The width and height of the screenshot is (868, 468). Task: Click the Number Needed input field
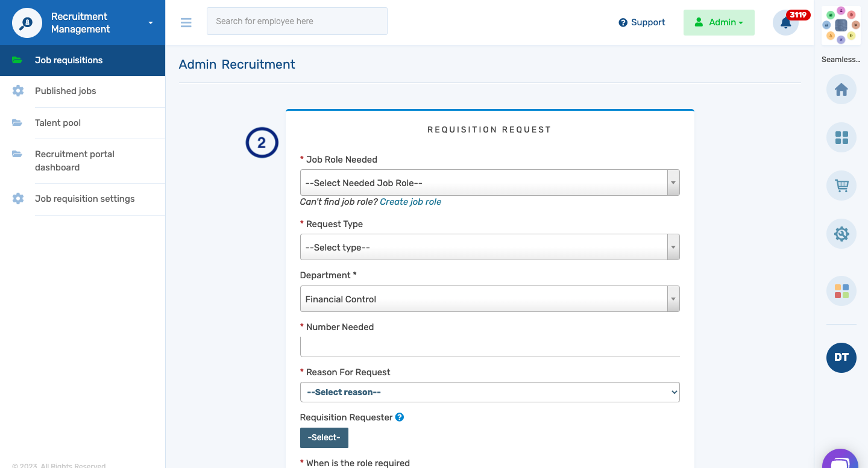pos(489,345)
